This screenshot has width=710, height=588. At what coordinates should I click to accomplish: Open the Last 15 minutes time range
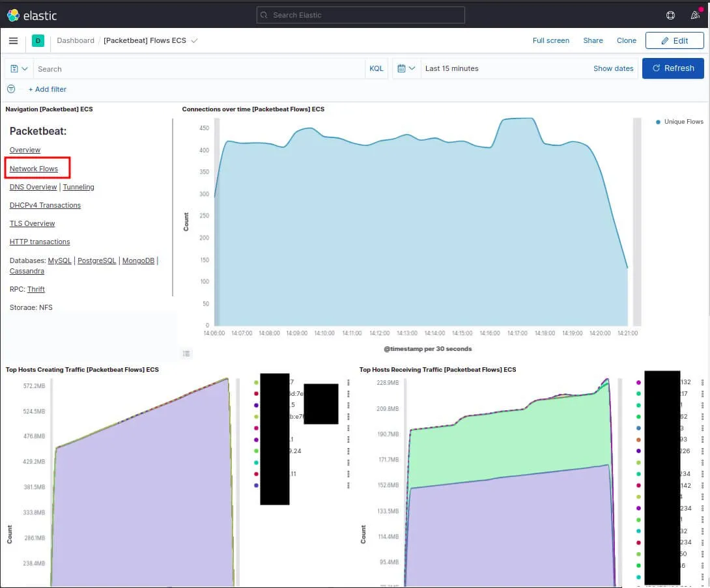(x=452, y=68)
